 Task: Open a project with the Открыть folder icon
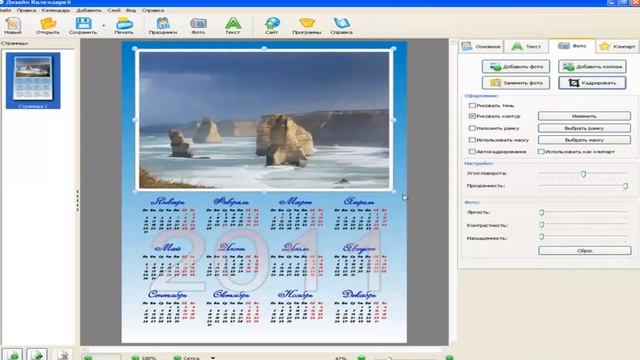click(x=47, y=25)
